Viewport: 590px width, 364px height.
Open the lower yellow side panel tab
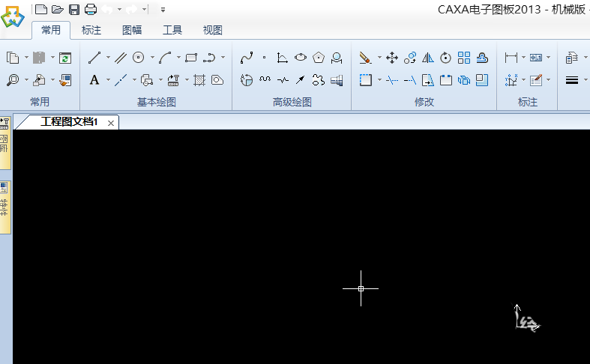[5, 207]
